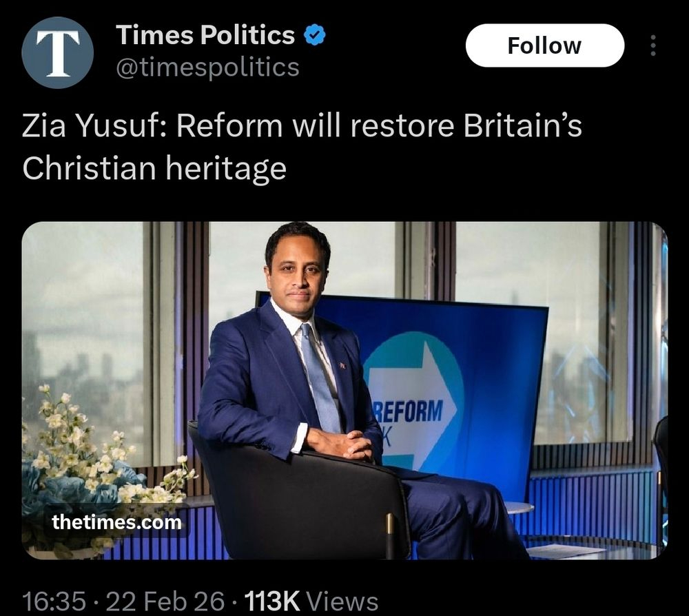Open the 16:35 post timestamp

54,601
